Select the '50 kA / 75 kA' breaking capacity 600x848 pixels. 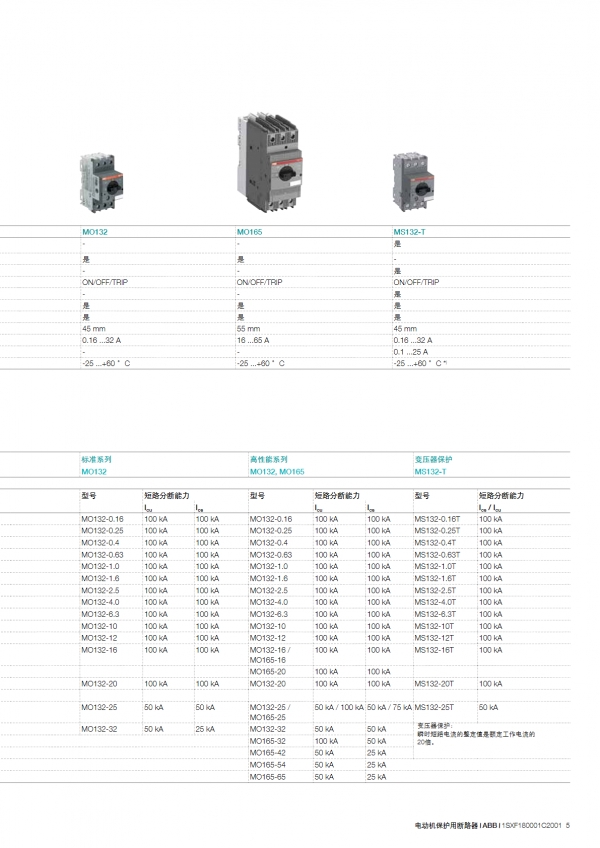coord(390,707)
